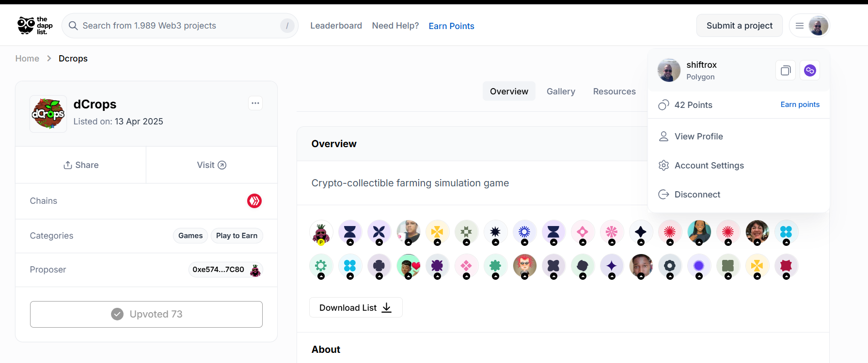Click the slash shortcut key badge

(287, 26)
